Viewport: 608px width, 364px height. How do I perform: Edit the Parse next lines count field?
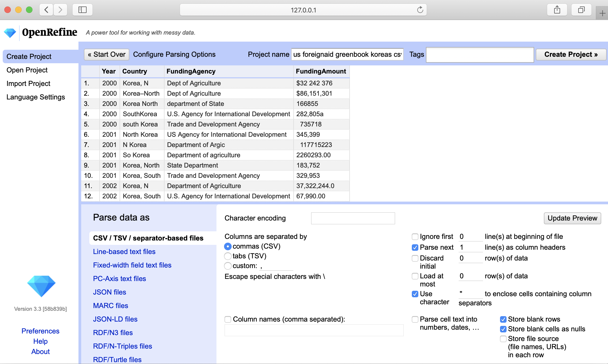click(471, 248)
